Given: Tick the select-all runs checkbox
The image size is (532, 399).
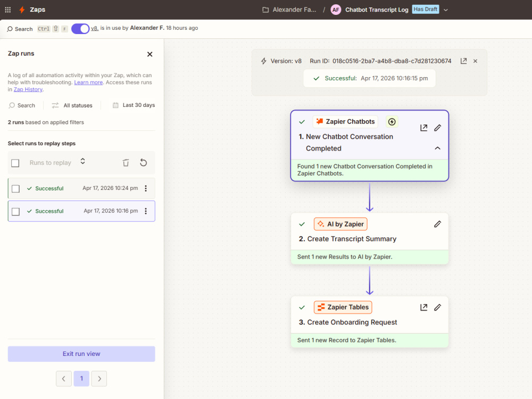Looking at the screenshot, I should point(15,163).
